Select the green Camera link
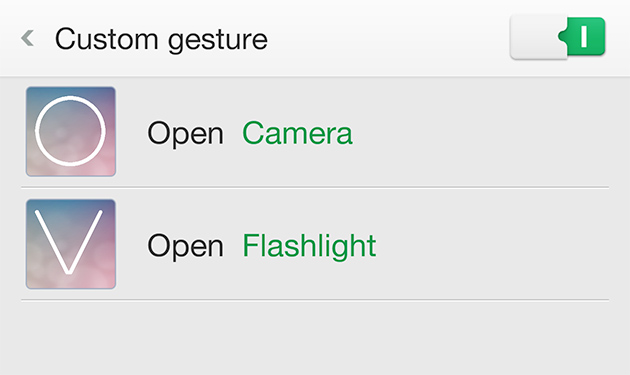 297,133
